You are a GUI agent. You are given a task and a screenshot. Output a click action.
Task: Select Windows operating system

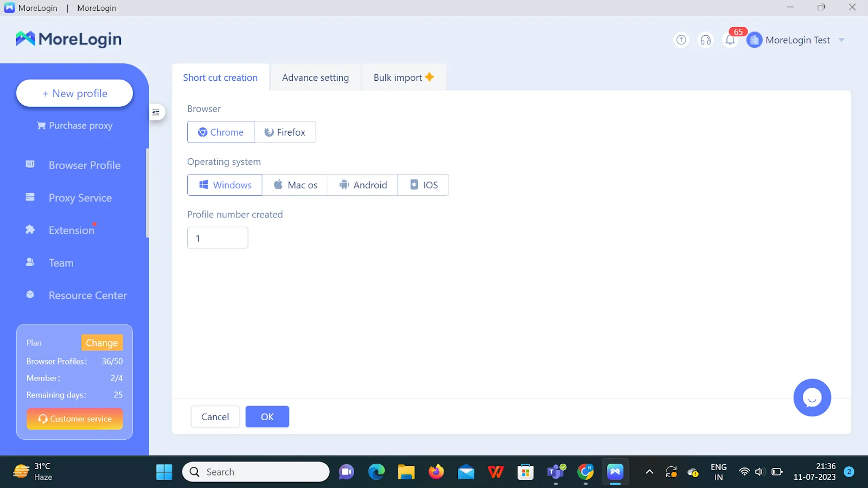coord(225,185)
